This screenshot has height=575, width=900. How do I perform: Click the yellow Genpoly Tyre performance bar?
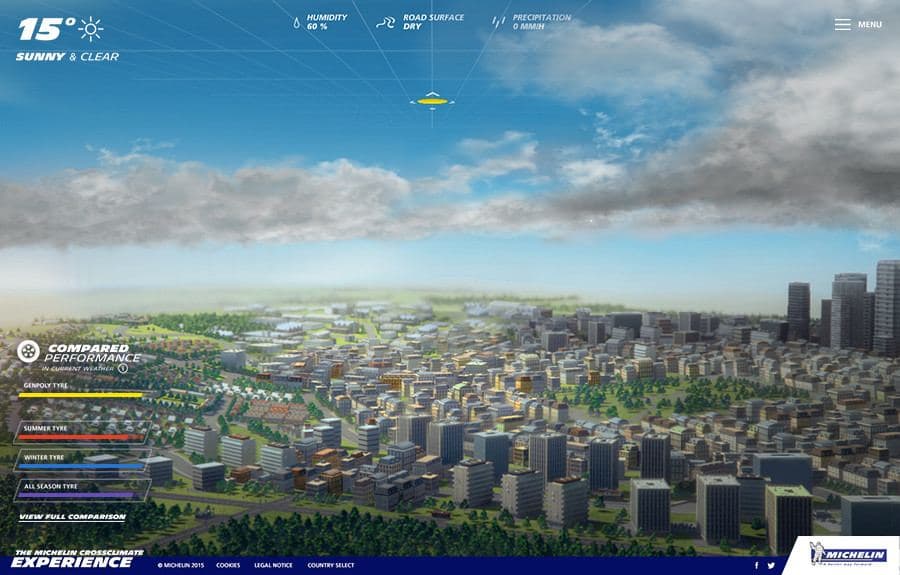pyautogui.click(x=81, y=395)
